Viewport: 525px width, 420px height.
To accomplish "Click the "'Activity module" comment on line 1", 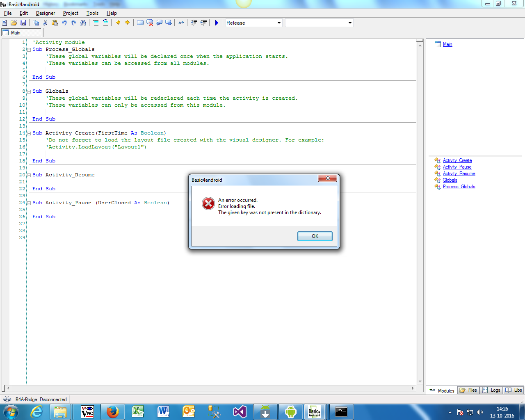I will pos(59,42).
